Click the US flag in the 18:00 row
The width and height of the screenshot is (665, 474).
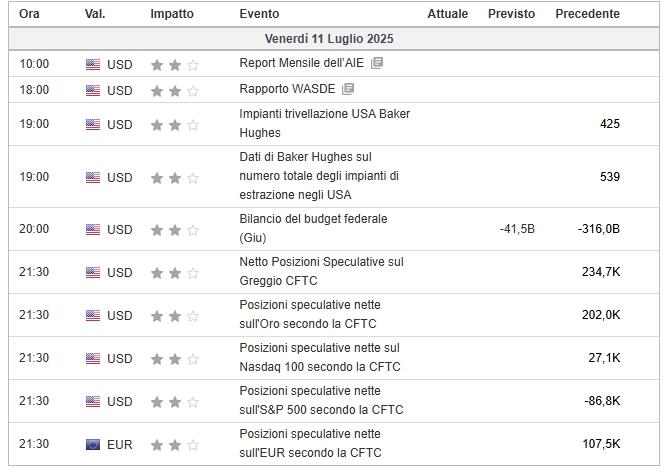pos(93,90)
